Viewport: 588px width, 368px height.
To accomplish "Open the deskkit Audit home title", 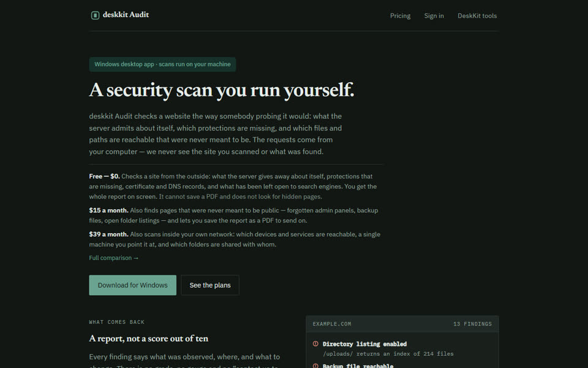I will 126,15.
